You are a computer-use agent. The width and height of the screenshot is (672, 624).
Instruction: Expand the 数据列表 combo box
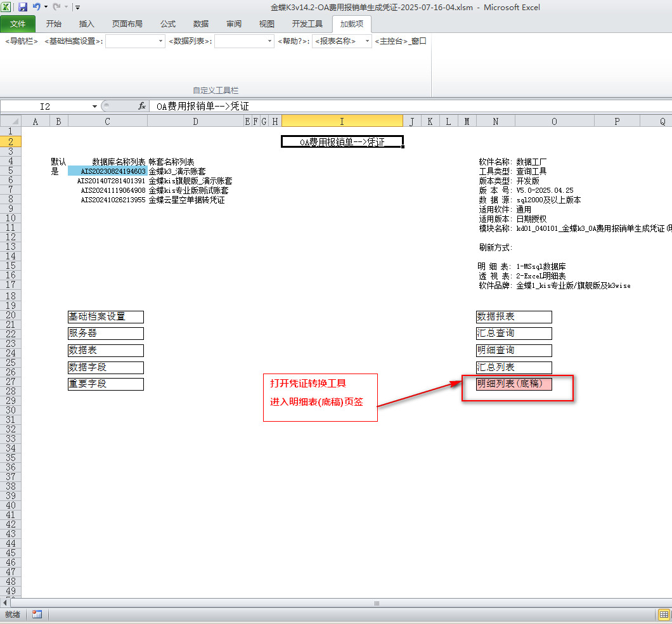pyautogui.click(x=269, y=41)
